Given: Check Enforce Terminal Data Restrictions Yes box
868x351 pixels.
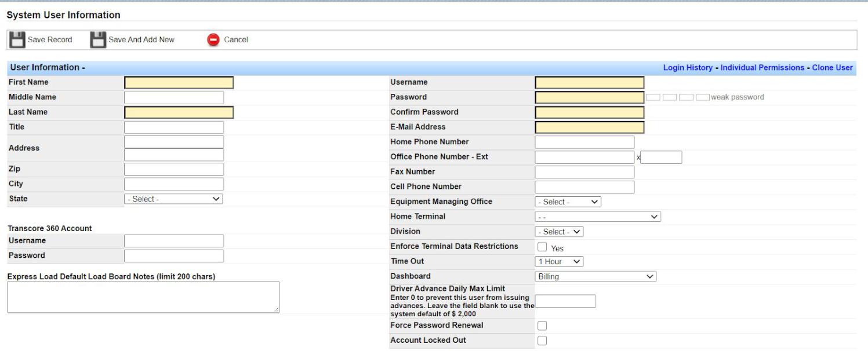Looking at the screenshot, I should click(542, 247).
